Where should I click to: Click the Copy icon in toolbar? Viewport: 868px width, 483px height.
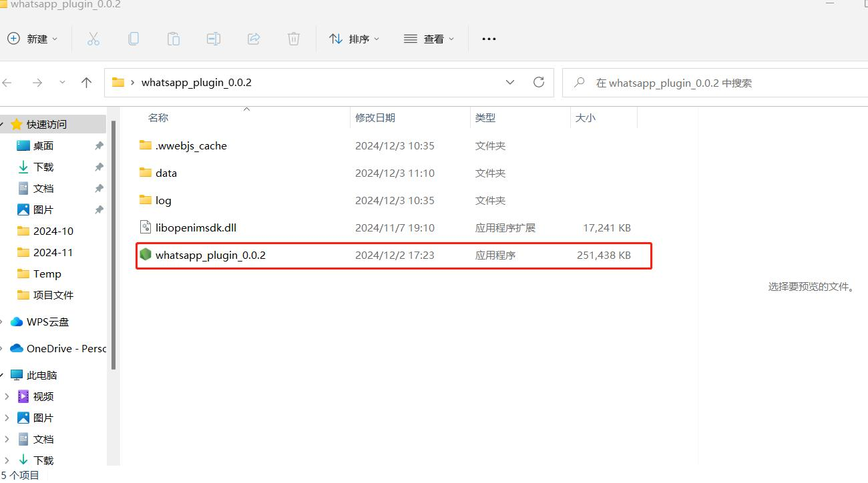tap(134, 39)
